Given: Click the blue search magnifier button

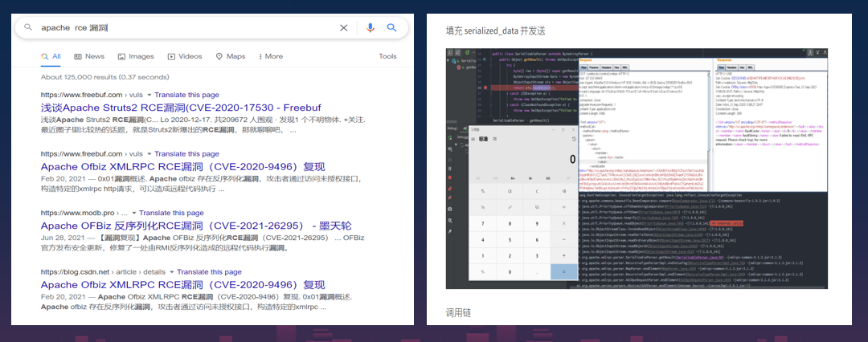Looking at the screenshot, I should (392, 27).
